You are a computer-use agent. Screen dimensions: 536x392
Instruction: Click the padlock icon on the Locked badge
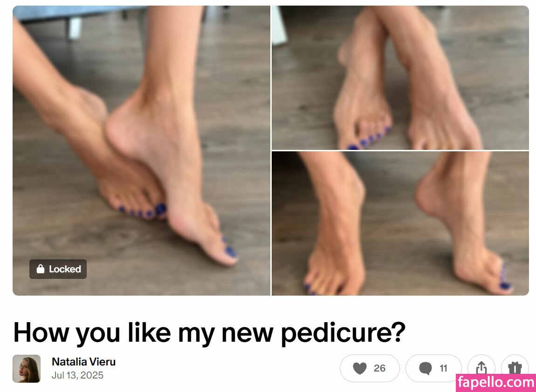pyautogui.click(x=41, y=269)
